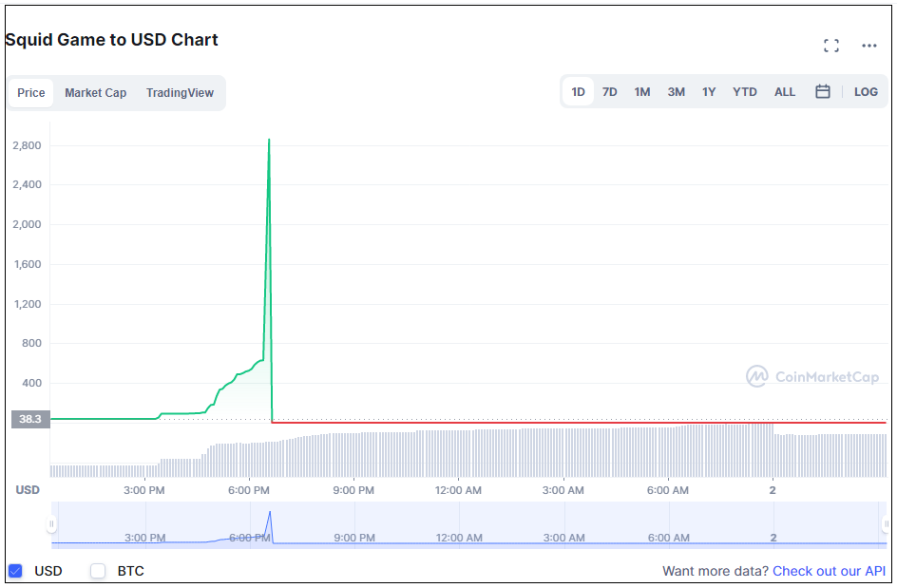
Task: Open the three-dot more options menu
Action: tap(868, 46)
